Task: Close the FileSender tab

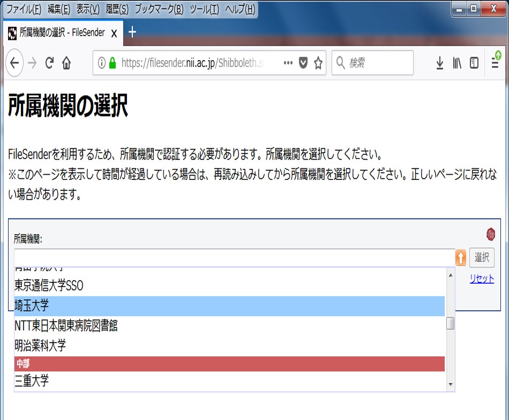Action: [114, 33]
